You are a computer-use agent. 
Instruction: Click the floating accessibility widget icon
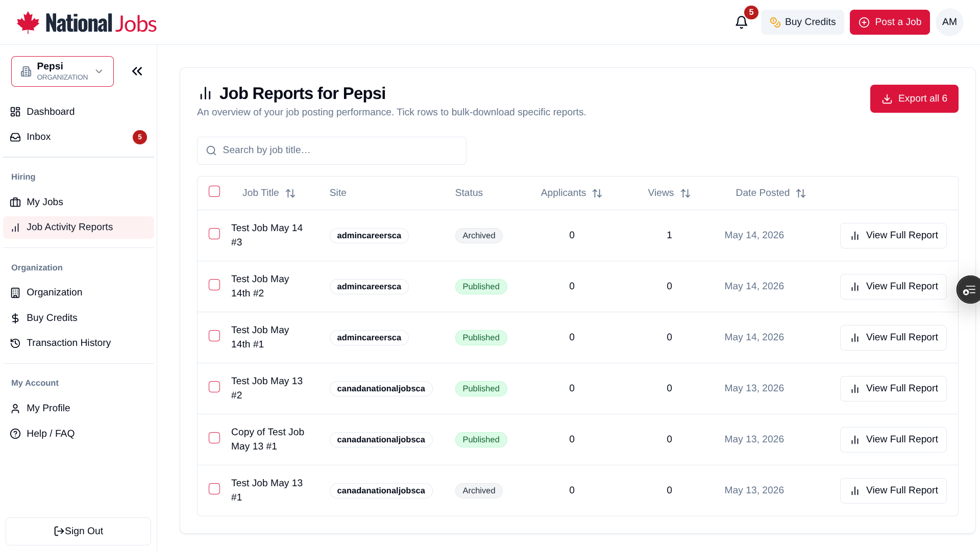click(x=969, y=290)
